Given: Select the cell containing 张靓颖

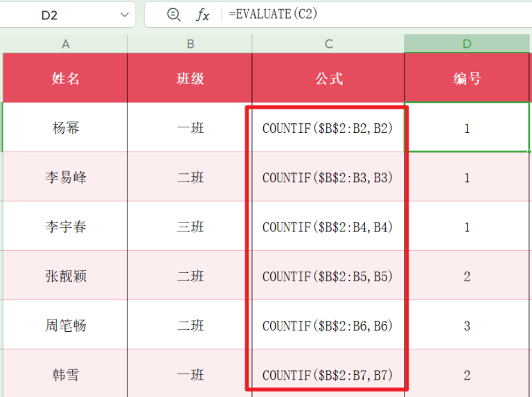Looking at the screenshot, I should 66,276.
